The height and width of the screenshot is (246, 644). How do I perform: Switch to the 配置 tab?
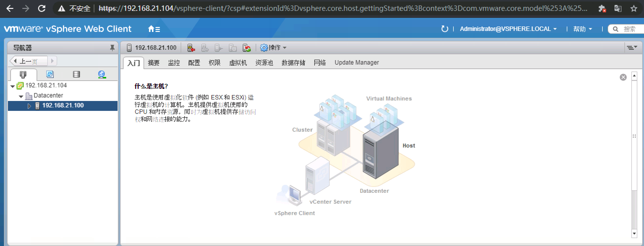(194, 63)
